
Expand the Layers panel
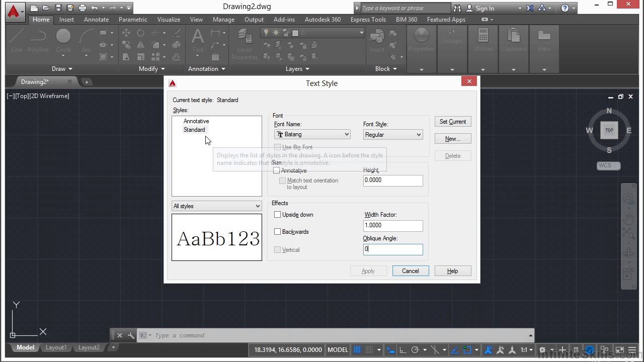(x=297, y=69)
